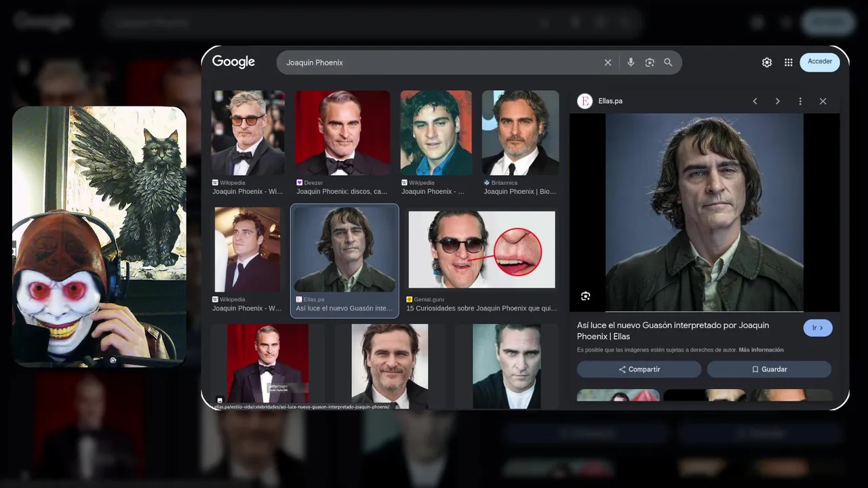Image resolution: width=868 pixels, height=488 pixels.
Task: Open the search by image camera icon
Action: tap(650, 62)
